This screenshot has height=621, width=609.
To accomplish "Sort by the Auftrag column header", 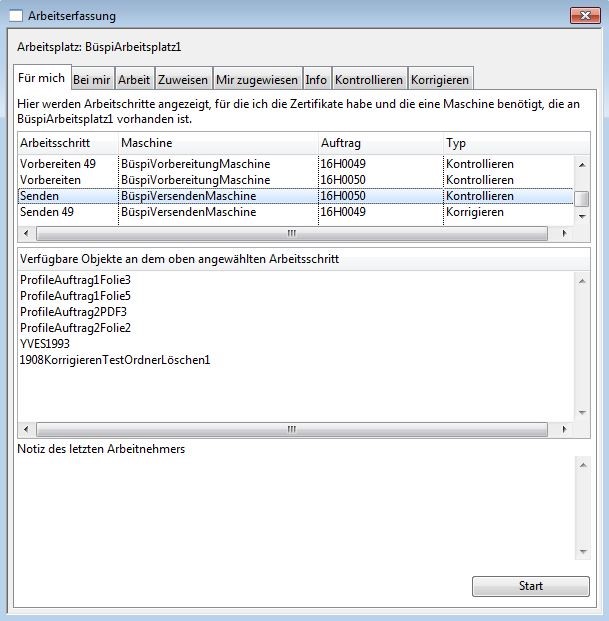I will pyautogui.click(x=378, y=143).
